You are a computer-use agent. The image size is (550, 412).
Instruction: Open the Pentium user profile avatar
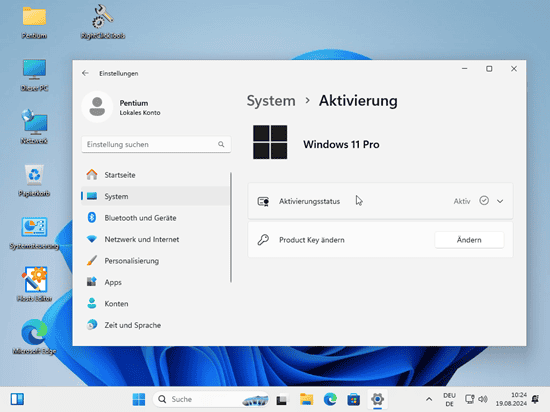[97, 107]
